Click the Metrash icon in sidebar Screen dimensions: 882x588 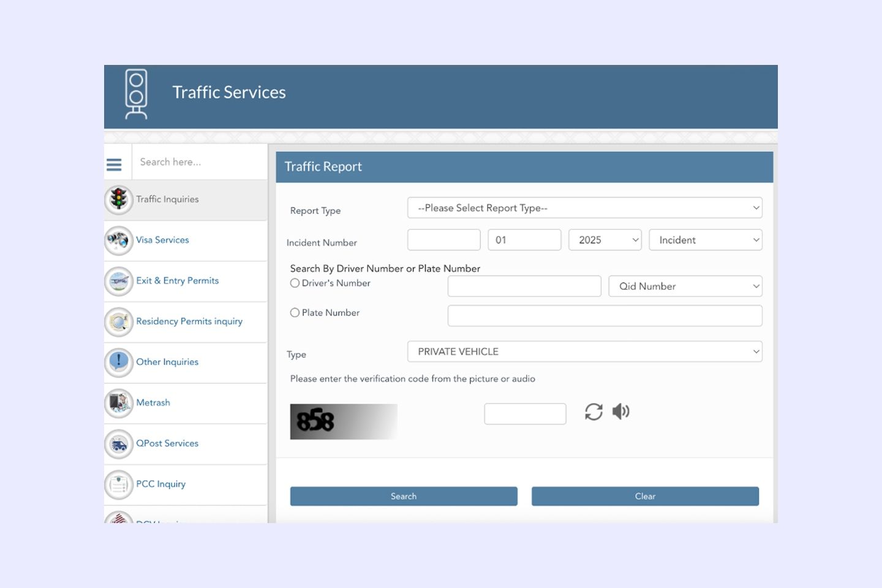tap(119, 403)
